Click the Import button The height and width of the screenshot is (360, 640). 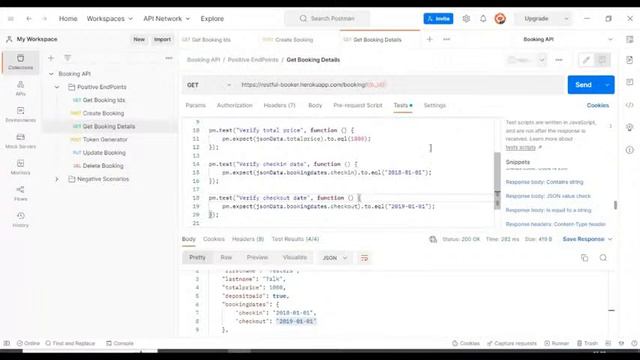[162, 39]
